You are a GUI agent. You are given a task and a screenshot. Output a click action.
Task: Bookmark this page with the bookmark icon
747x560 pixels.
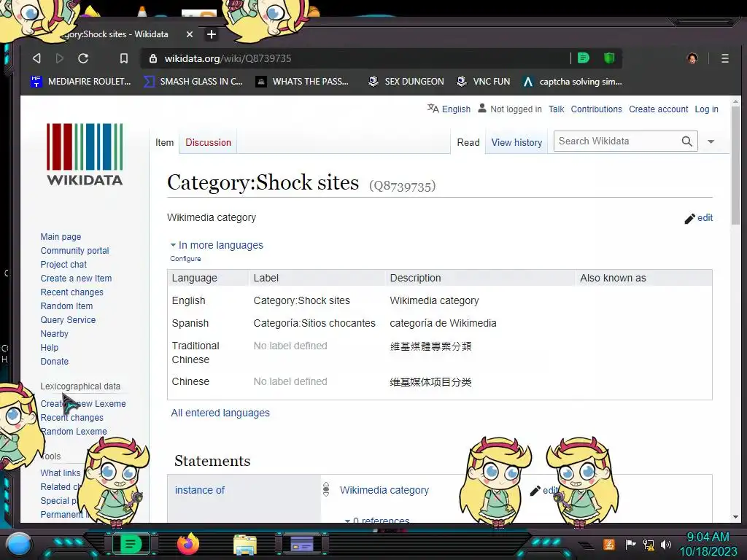pos(124,58)
